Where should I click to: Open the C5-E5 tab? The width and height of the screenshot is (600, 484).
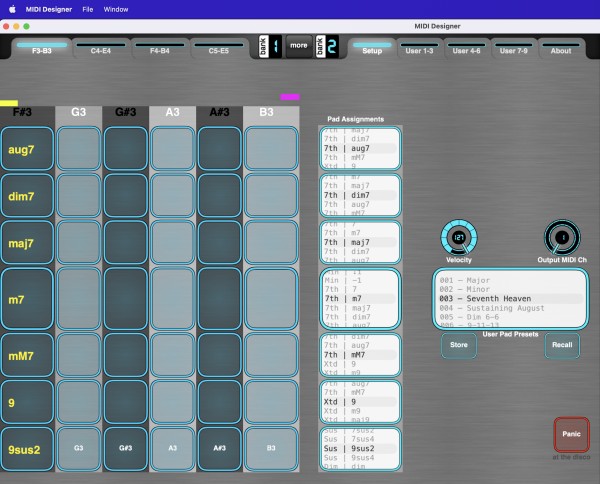(x=218, y=48)
